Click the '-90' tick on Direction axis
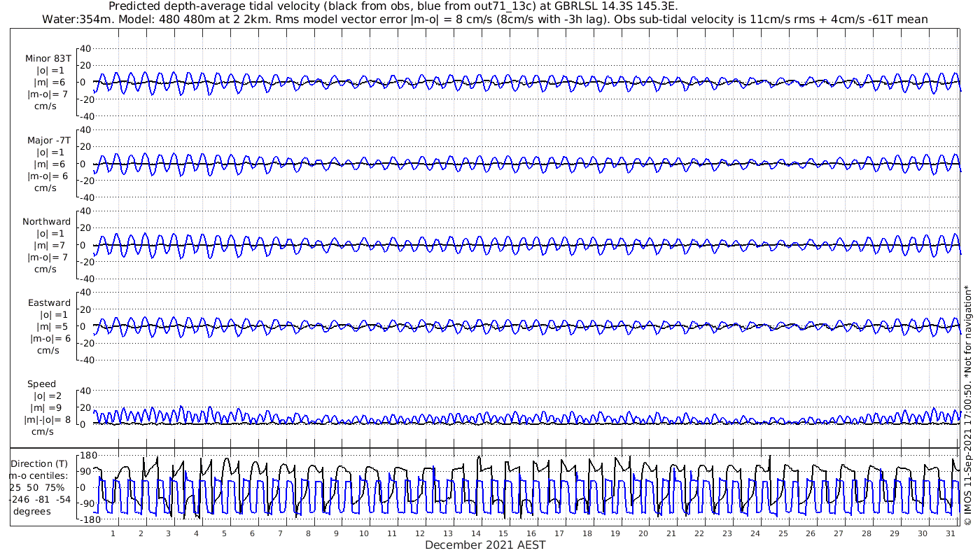The width and height of the screenshot is (980, 560). pos(89,504)
